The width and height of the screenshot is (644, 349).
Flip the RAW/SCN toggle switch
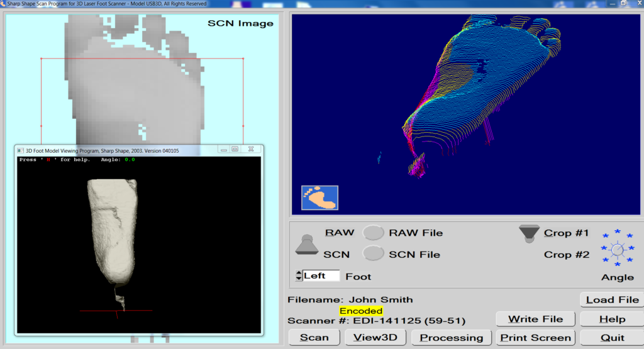(306, 245)
